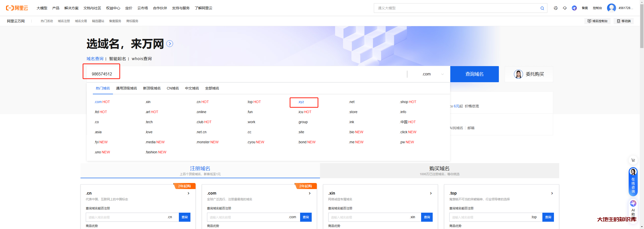Switch to 中文域名 tab
Viewport: 644px width, 229px height.
(x=192, y=88)
